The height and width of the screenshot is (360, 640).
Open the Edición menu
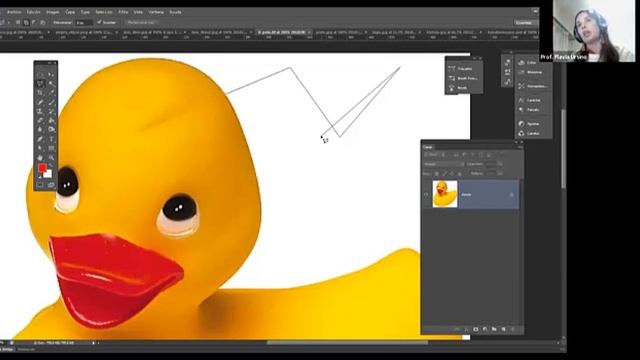coord(33,12)
